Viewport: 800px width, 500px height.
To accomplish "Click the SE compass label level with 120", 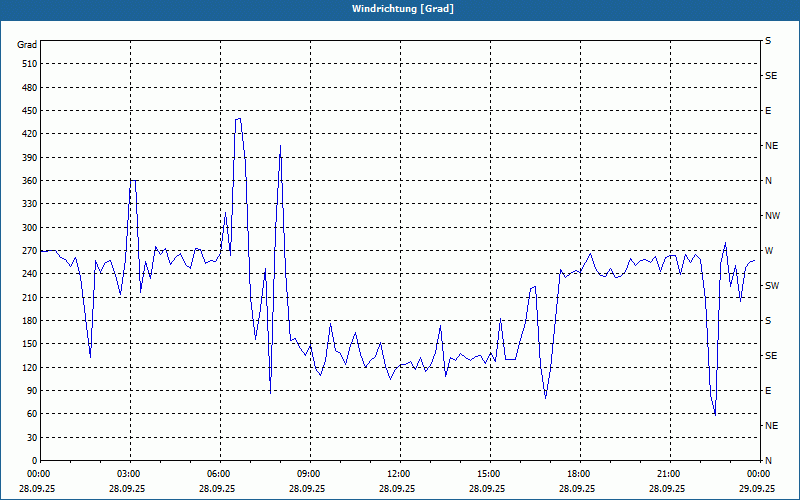I will 771,356.
